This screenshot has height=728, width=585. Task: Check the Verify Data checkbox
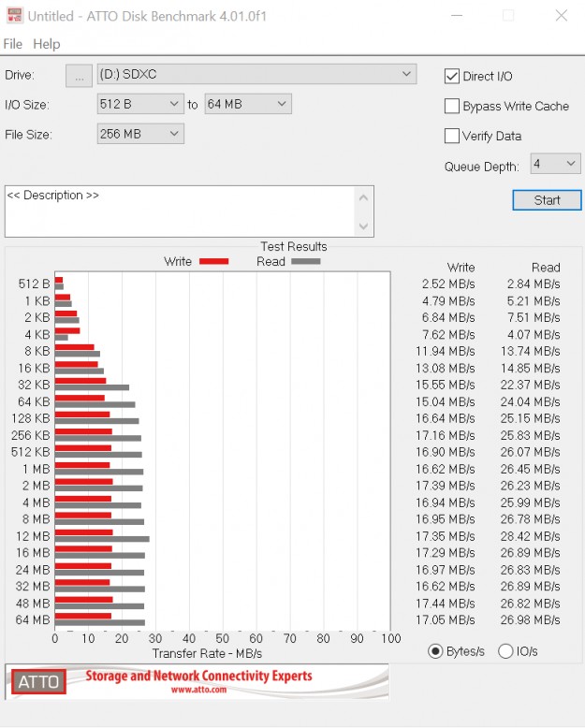[x=453, y=137]
